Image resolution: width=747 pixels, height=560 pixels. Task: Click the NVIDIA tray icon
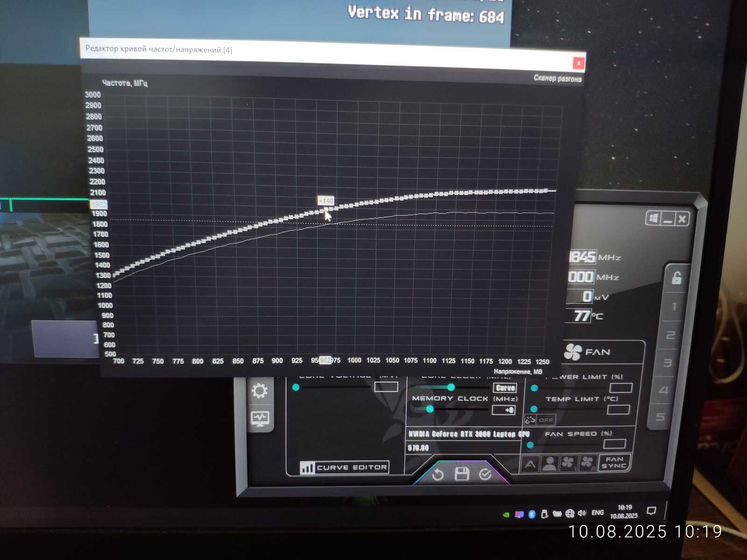506,515
